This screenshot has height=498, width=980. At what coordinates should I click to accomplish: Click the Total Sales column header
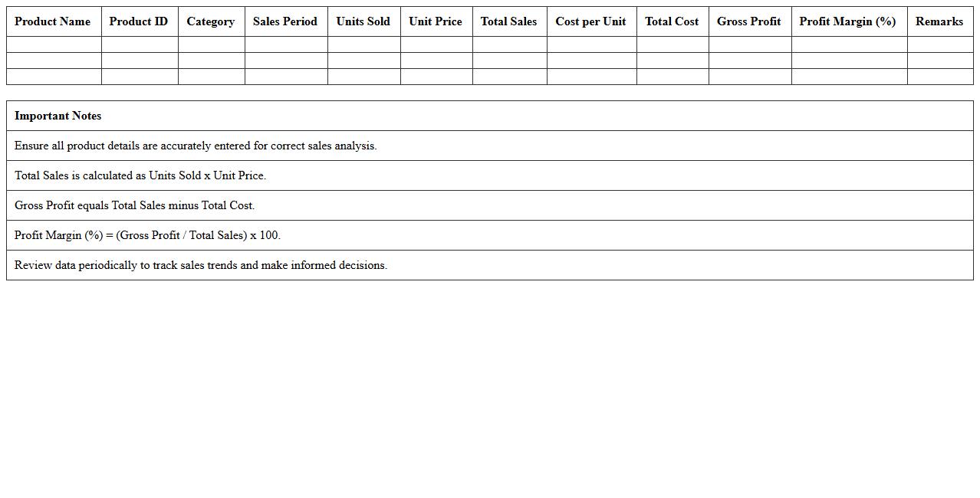[509, 21]
